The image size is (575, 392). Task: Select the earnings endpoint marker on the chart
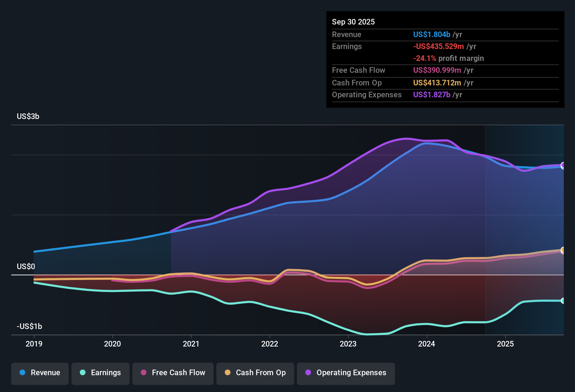point(563,301)
